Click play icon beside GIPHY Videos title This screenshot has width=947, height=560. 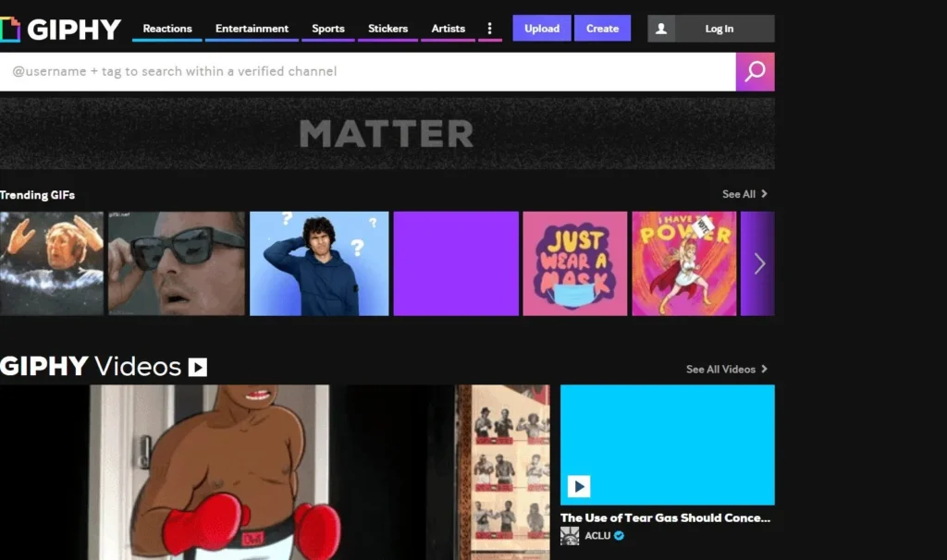(x=198, y=367)
